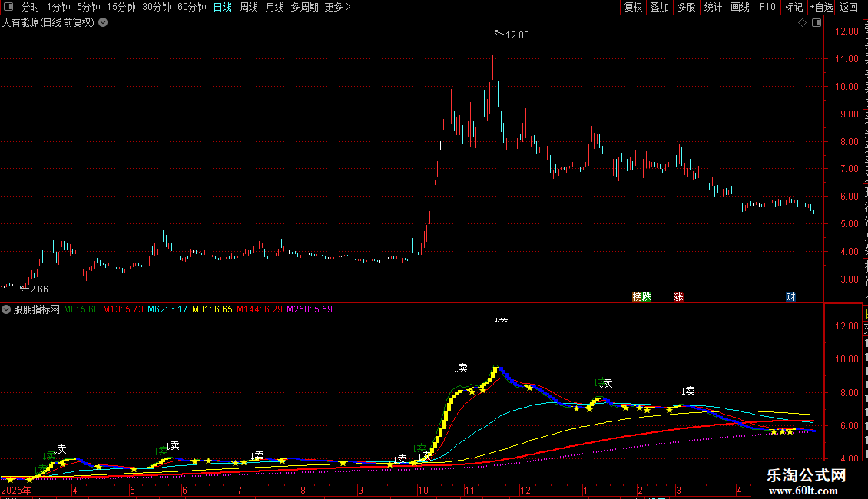The height and width of the screenshot is (499, 868).
Task: Click the M62: 6.17 indicator value
Action: (x=167, y=309)
